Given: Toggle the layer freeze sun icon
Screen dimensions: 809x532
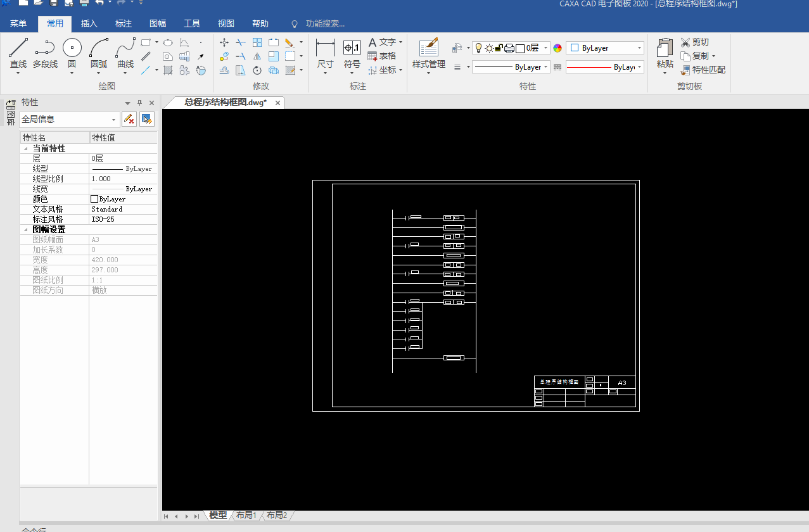Looking at the screenshot, I should 488,48.
